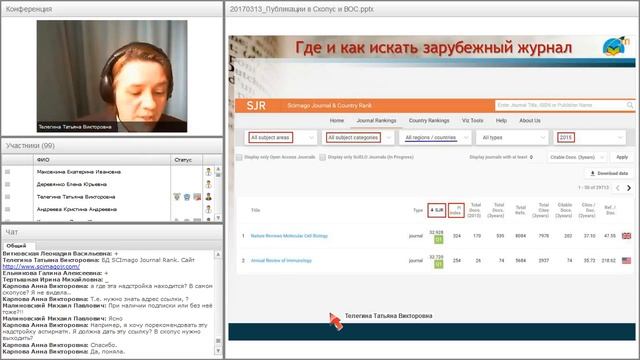Image resolution: width=640 pixels, height=360 pixels.
Task: Click the magnifier search icon in SJR header
Action: 630,105
